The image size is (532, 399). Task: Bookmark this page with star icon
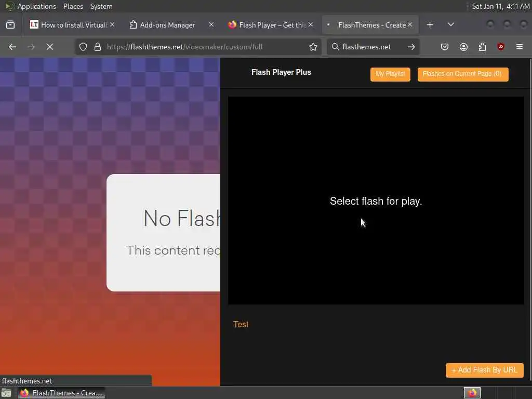(x=313, y=47)
